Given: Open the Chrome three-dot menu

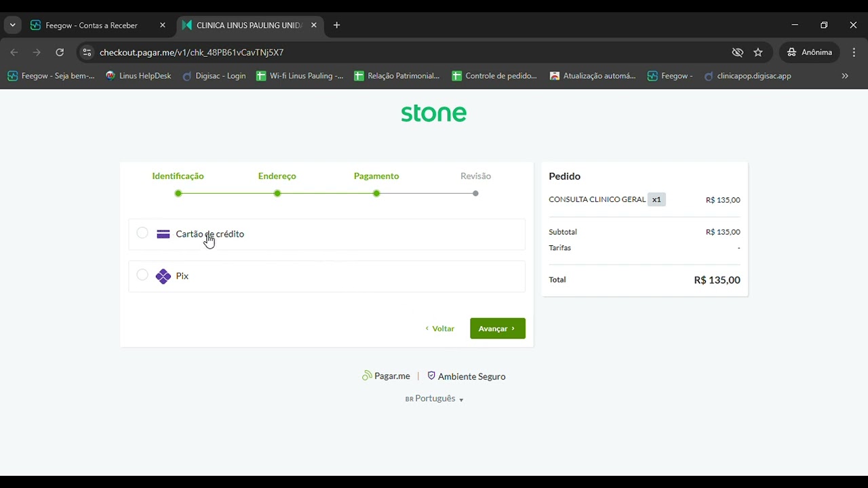Looking at the screenshot, I should 854,52.
